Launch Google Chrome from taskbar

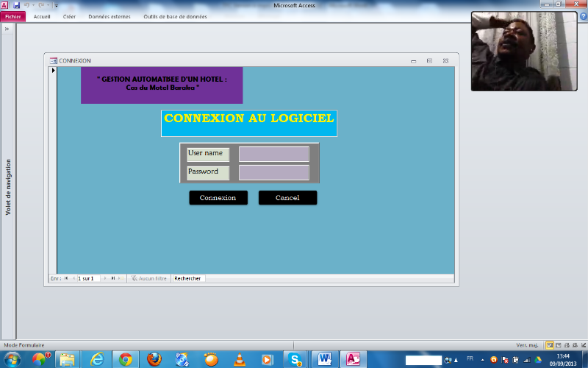[126, 359]
